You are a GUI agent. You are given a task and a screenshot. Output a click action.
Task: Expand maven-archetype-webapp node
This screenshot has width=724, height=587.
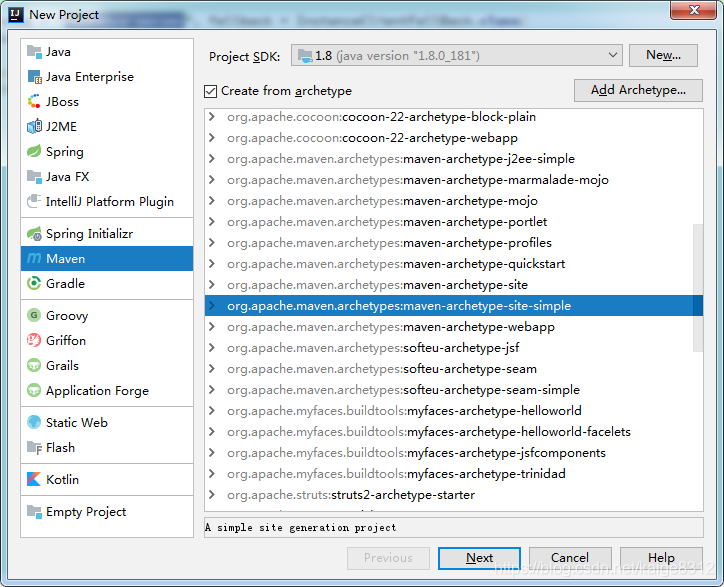[212, 327]
